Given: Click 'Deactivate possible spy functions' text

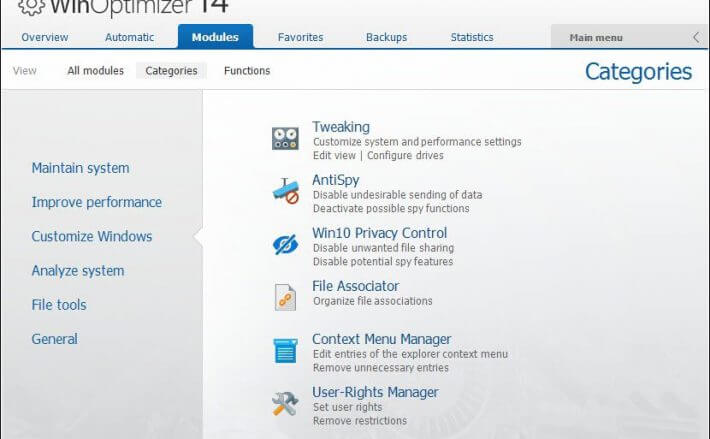Looking at the screenshot, I should coord(391,208).
